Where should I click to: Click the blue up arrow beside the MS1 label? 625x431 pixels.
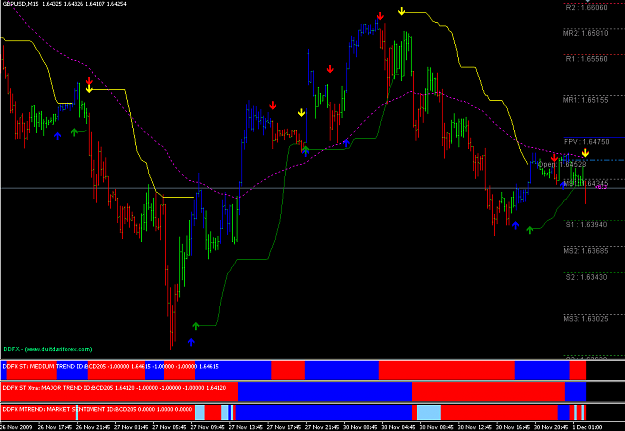[563, 185]
